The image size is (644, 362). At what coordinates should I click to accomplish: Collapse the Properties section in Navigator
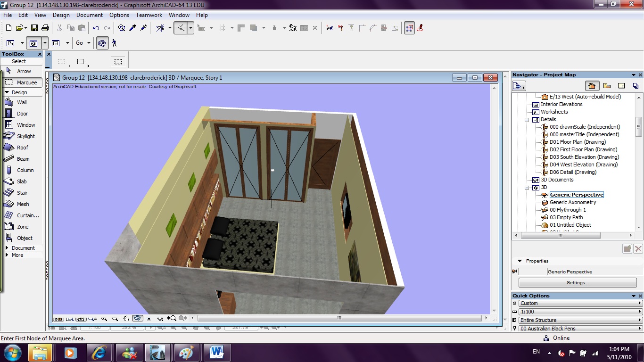click(x=520, y=261)
